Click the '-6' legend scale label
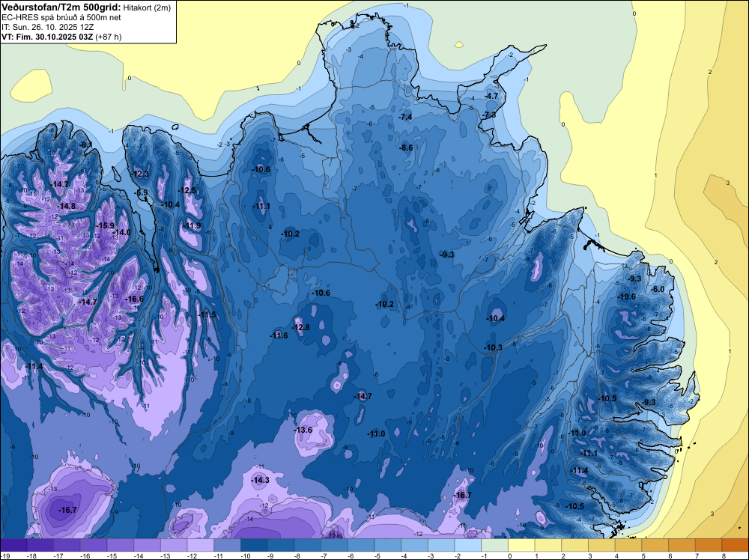 pyautogui.click(x=351, y=556)
